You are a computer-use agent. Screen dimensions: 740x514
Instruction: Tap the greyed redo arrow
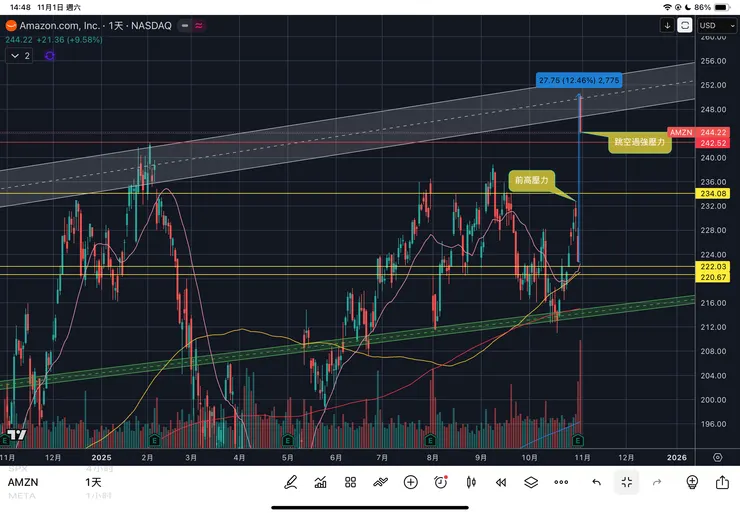[657, 482]
